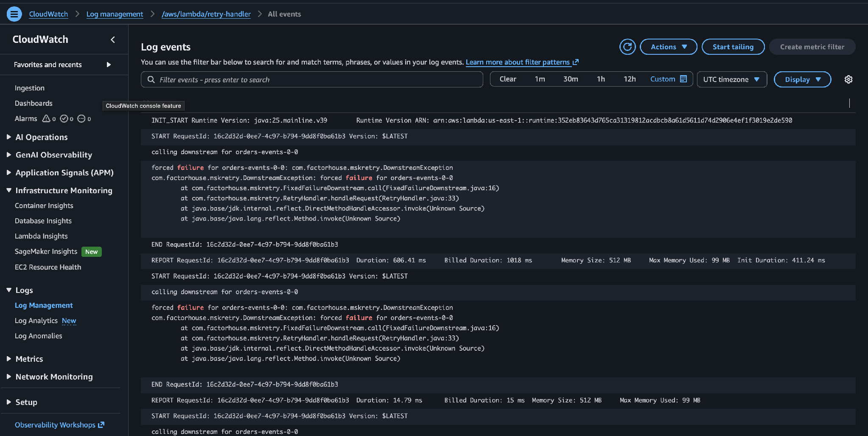Expand the AI Operations section
This screenshot has height=436, width=868.
pyautogui.click(x=8, y=137)
